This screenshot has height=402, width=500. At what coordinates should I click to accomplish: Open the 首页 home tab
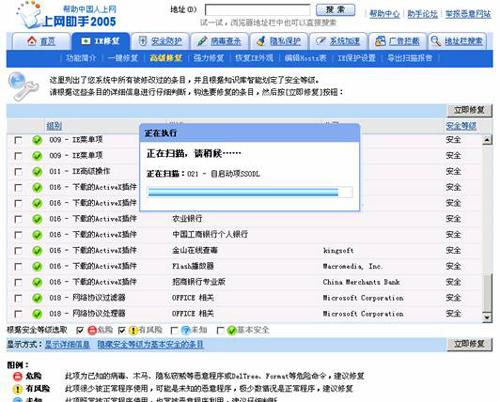(x=41, y=41)
